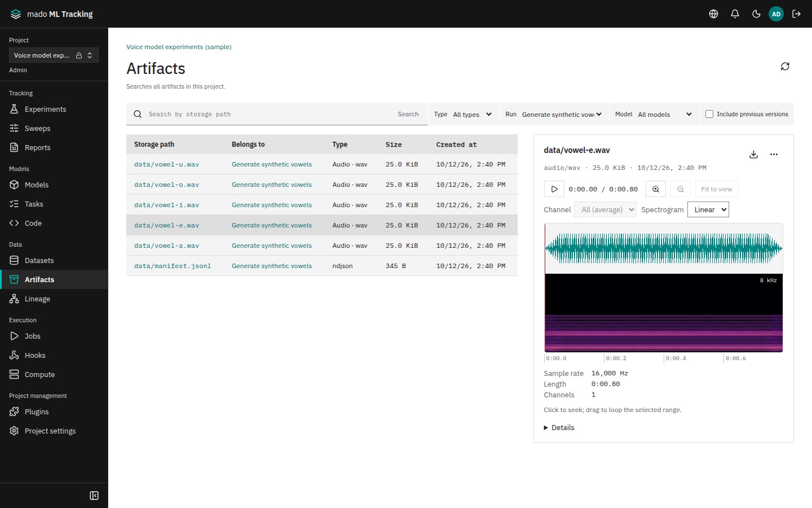This screenshot has height=508, width=812.
Task: Click Fit to view button
Action: point(717,189)
